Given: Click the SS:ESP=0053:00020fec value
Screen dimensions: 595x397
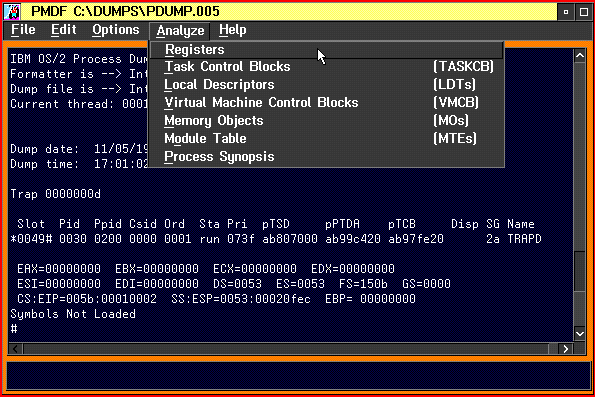Looking at the screenshot, I should pyautogui.click(x=241, y=299).
